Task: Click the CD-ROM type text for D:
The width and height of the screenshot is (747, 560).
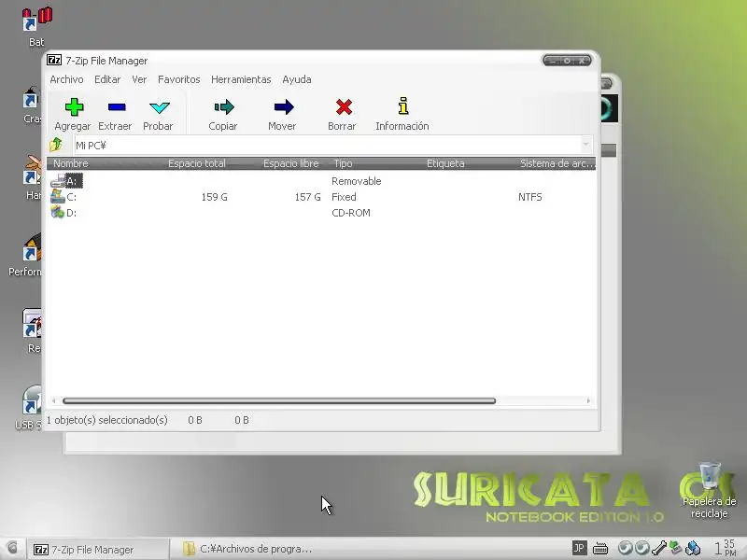Action: pyautogui.click(x=351, y=213)
